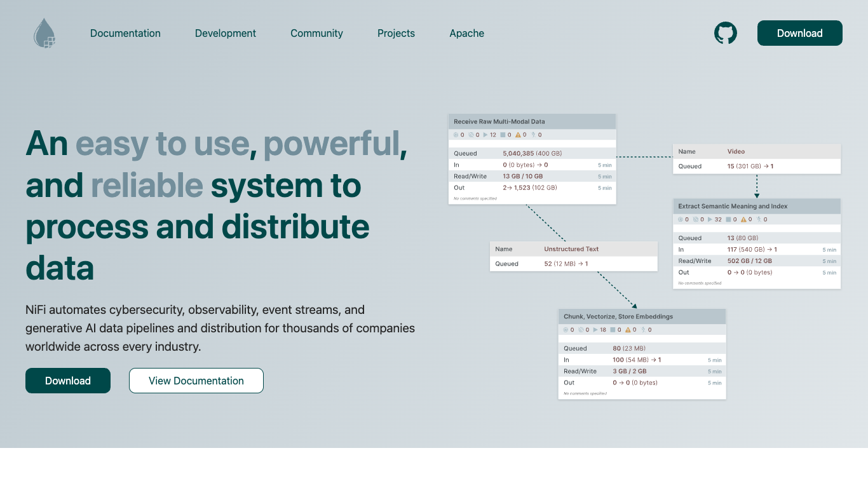The height and width of the screenshot is (488, 868).
Task: Click the '13 GB / 10 GB' read/write value
Action: tap(523, 176)
